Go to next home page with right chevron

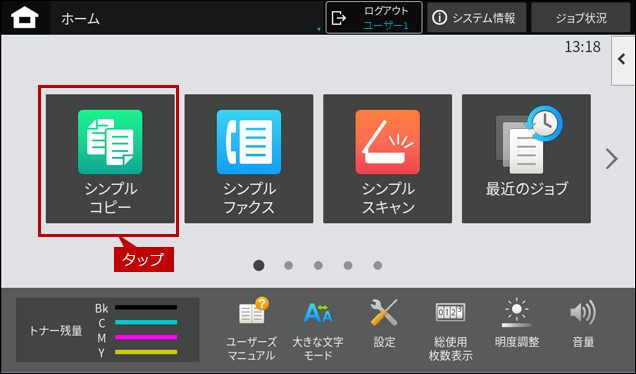611,159
